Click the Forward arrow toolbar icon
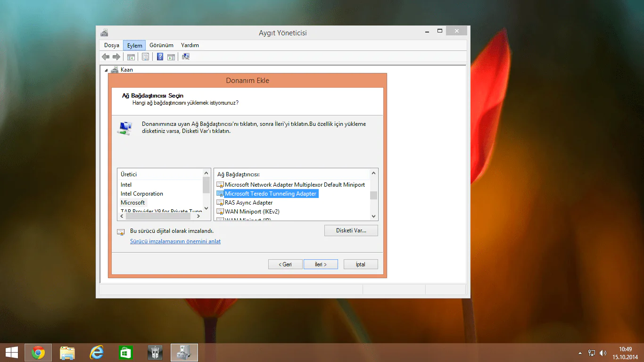 tap(116, 57)
